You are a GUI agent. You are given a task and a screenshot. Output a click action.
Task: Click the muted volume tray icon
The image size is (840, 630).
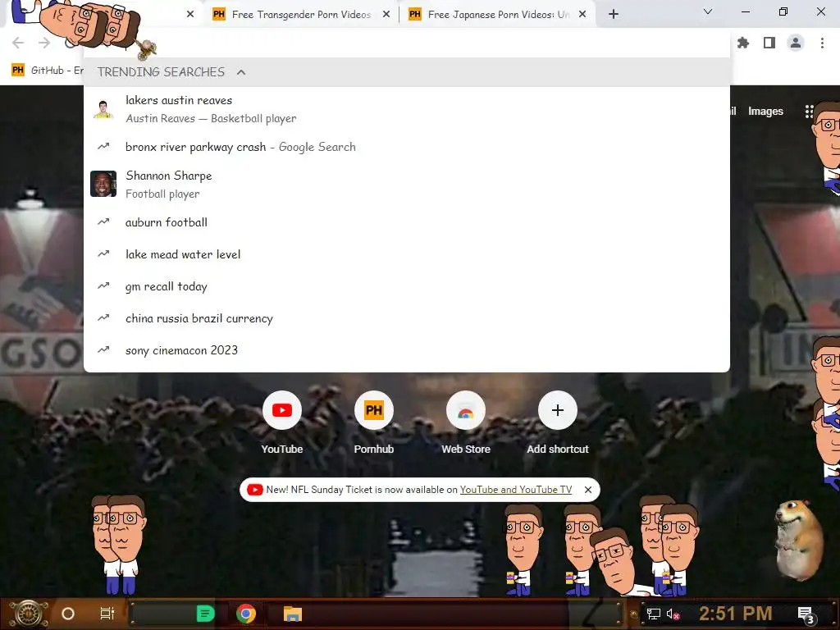673,614
